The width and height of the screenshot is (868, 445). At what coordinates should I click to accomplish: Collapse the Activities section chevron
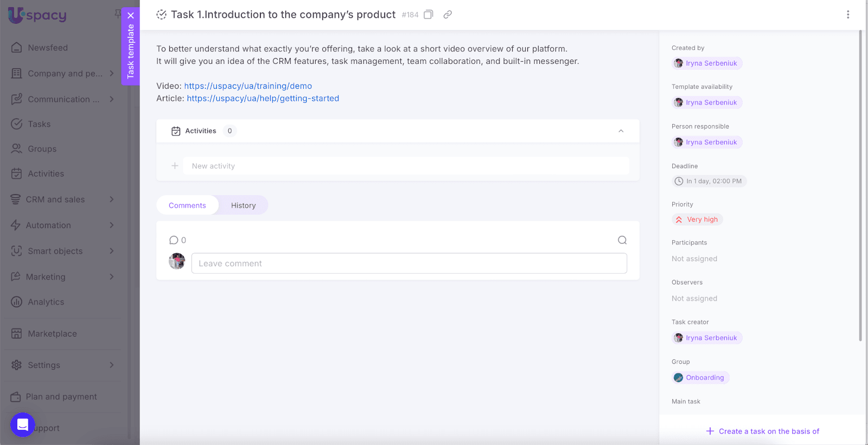point(621,131)
